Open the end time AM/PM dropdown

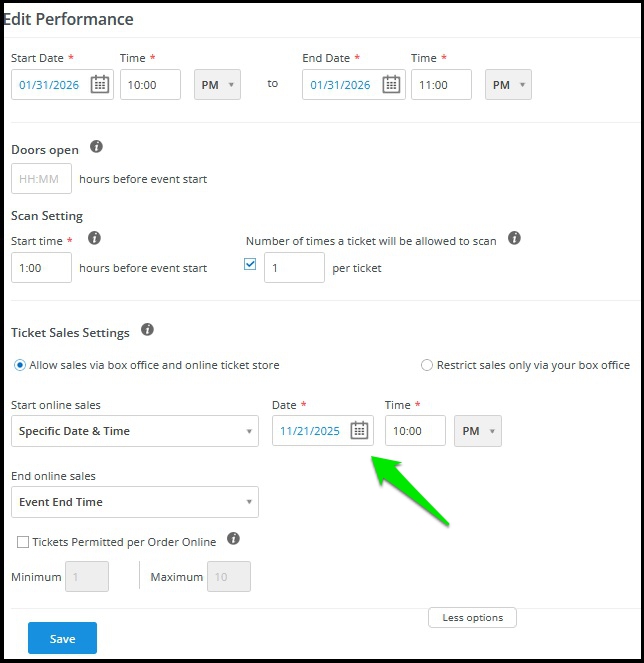tap(508, 85)
